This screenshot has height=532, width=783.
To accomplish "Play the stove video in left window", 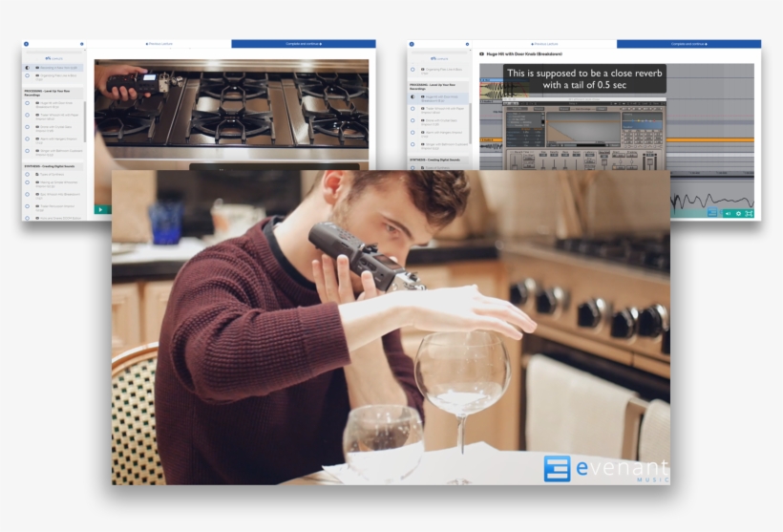I will click(x=100, y=210).
